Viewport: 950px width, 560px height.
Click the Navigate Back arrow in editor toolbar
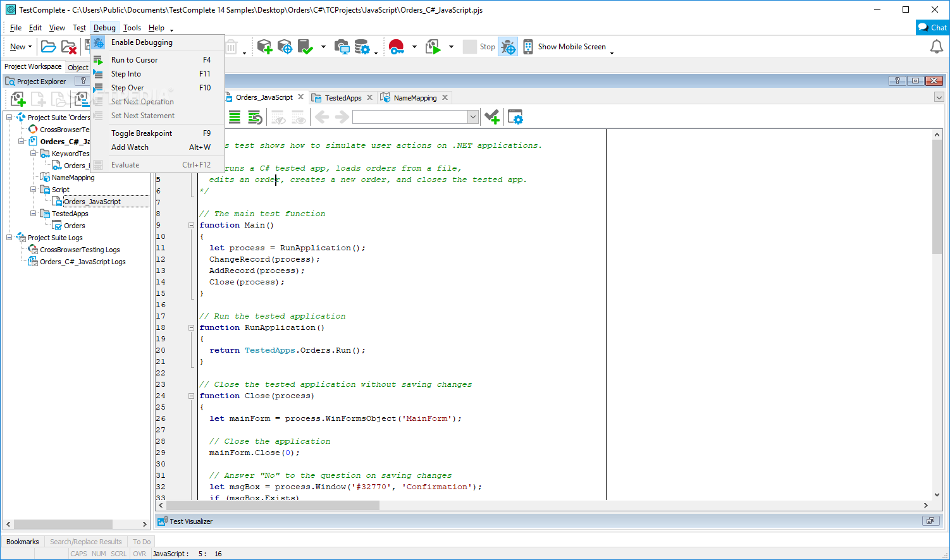pos(322,117)
